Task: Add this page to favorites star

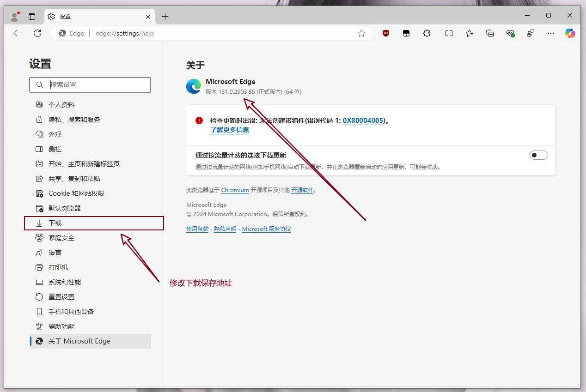Action: click(x=361, y=33)
